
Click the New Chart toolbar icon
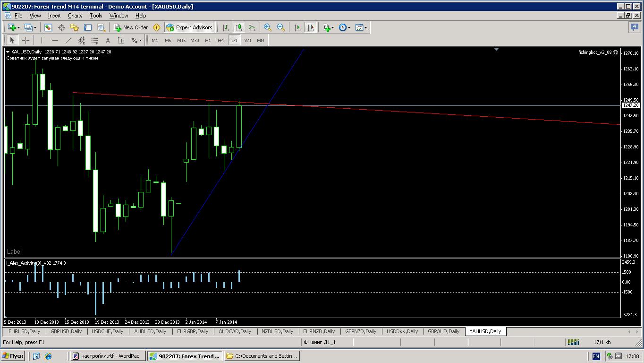[12, 27]
